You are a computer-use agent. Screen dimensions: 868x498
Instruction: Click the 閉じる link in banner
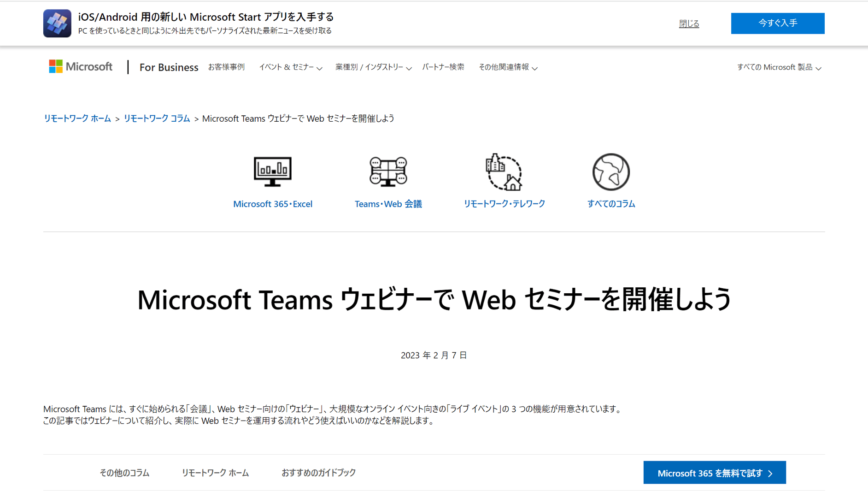click(x=689, y=24)
